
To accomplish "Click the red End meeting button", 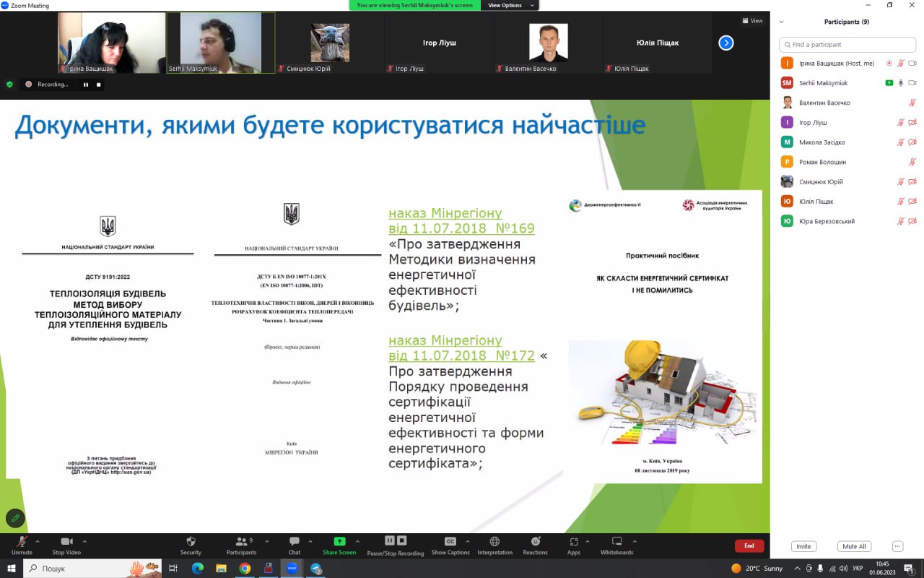I will pyautogui.click(x=749, y=545).
